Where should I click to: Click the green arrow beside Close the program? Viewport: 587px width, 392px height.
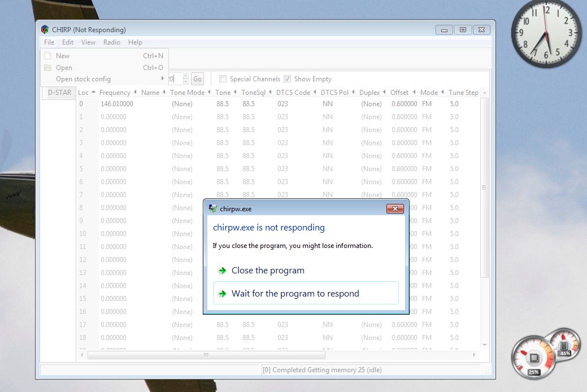[223, 271]
